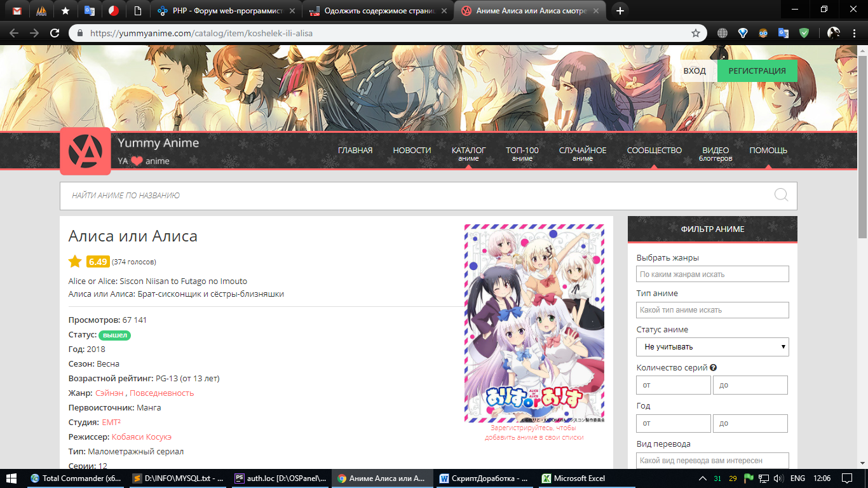Open the pinned Gmail tab

click(x=17, y=11)
